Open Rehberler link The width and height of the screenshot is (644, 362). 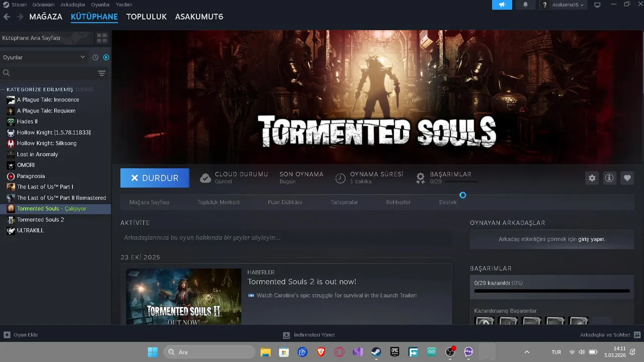[398, 202]
